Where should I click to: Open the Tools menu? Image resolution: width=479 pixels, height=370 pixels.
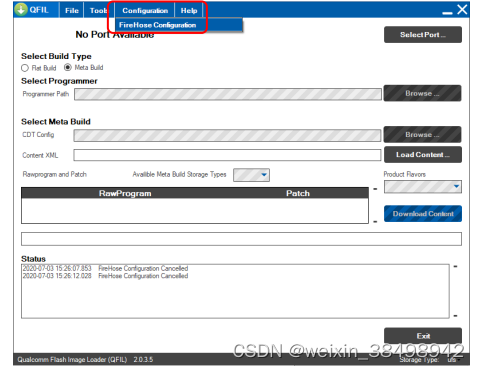(98, 10)
